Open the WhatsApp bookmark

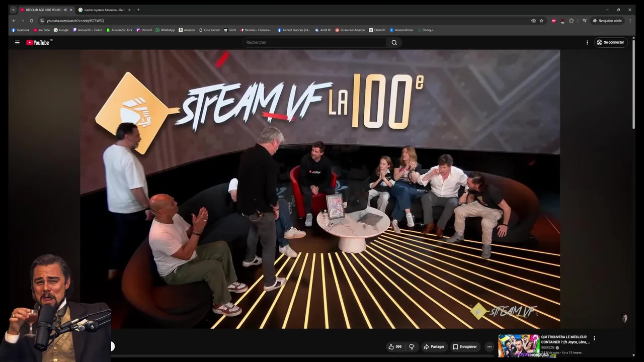[x=165, y=30]
